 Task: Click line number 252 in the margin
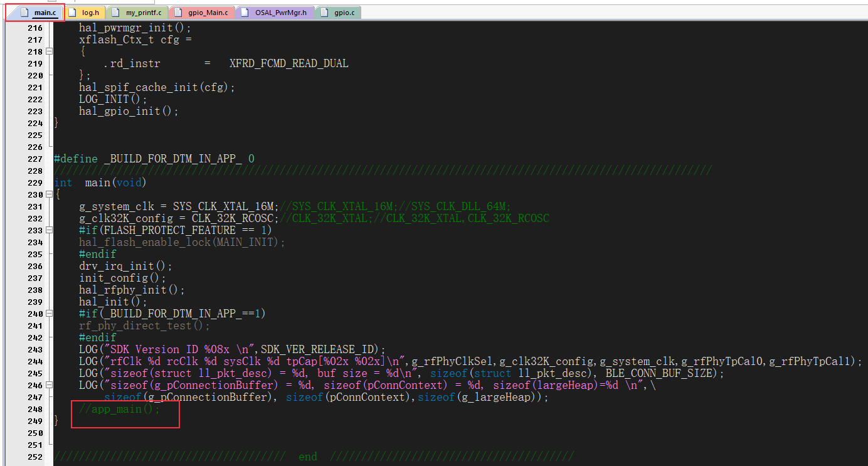click(x=35, y=457)
